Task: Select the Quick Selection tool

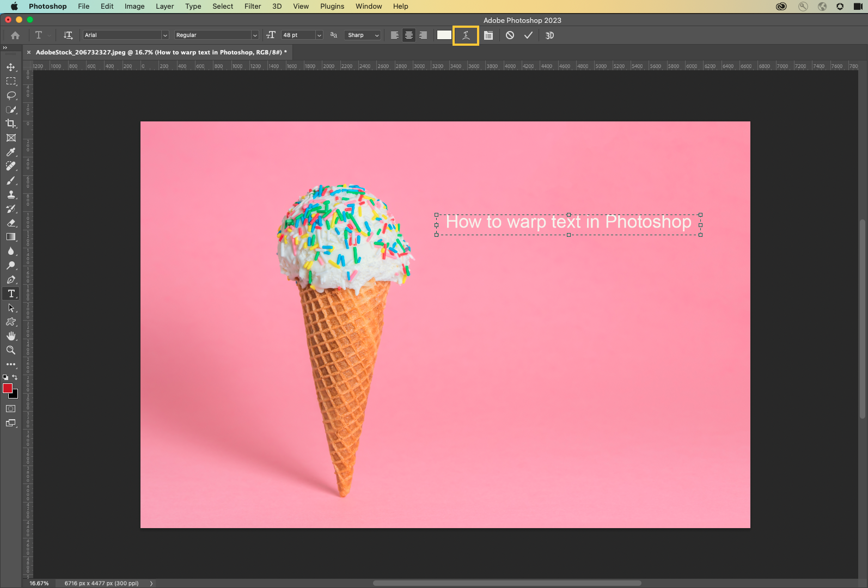Action: (11, 109)
